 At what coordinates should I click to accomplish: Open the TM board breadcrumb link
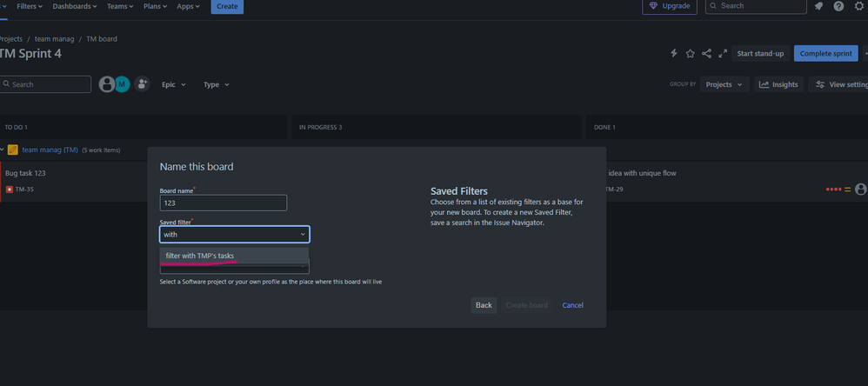click(x=101, y=39)
